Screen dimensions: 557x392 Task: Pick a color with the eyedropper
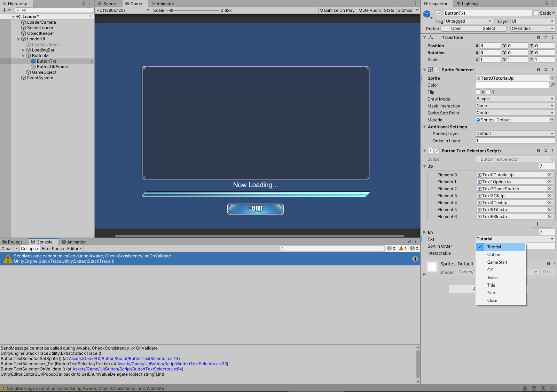552,85
